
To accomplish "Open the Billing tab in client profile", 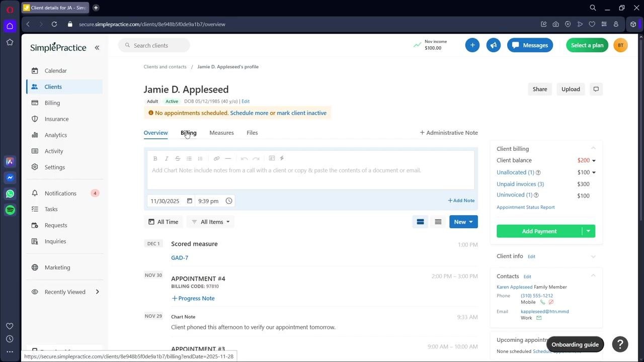I will 189,133.
